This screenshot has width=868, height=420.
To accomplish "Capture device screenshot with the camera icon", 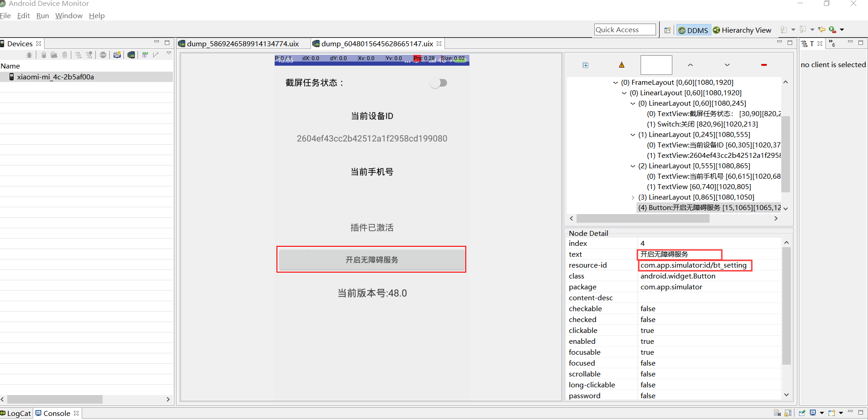I will point(117,55).
